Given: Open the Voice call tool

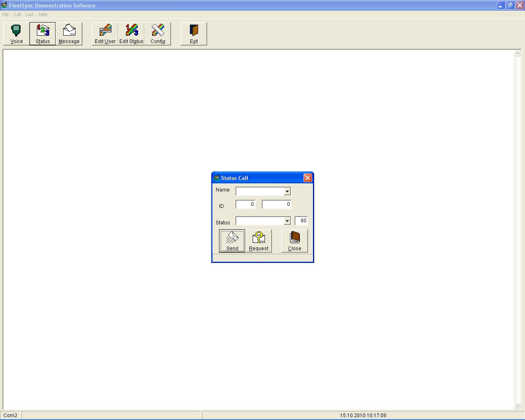Looking at the screenshot, I should click(x=16, y=34).
